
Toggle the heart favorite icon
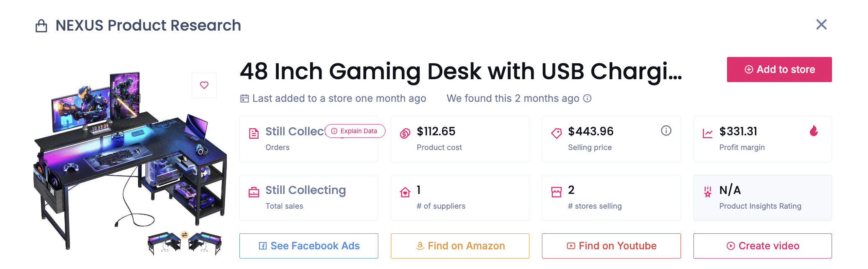pyautogui.click(x=204, y=85)
